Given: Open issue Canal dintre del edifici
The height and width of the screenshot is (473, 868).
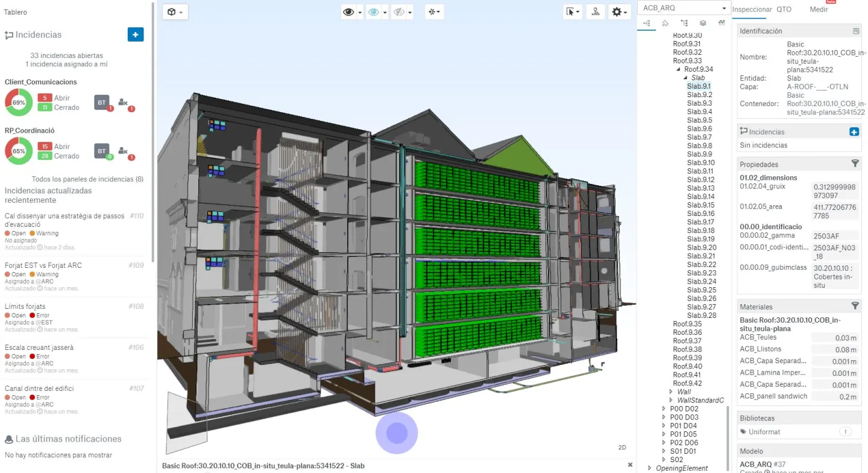Looking at the screenshot, I should click(39, 389).
